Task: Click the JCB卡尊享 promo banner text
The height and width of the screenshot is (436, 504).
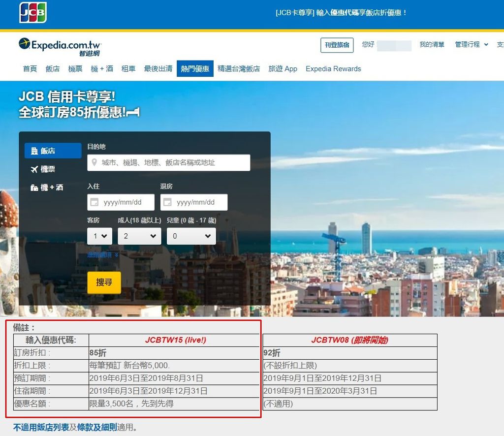Action: click(x=342, y=12)
